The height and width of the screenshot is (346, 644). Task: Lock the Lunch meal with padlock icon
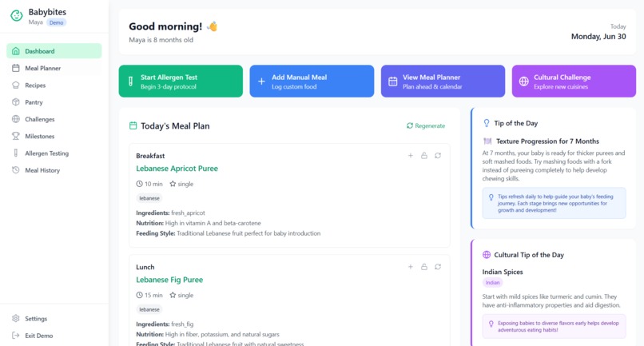pos(423,267)
